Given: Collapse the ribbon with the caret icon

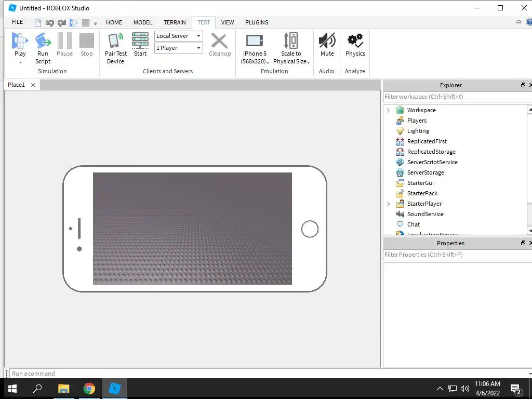Looking at the screenshot, I should click(518, 22).
